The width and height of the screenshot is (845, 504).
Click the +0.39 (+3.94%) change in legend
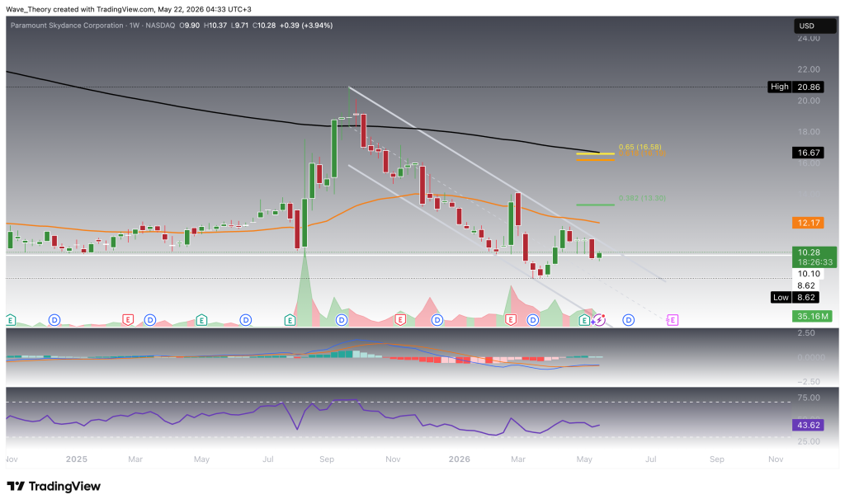(x=305, y=26)
